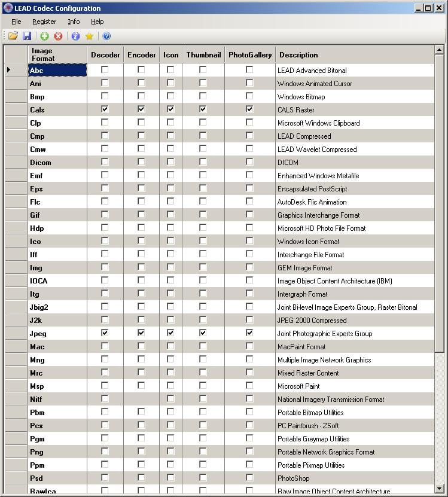Check the Icon checkbox for Png
This screenshot has width=448, height=497.
(170, 452)
